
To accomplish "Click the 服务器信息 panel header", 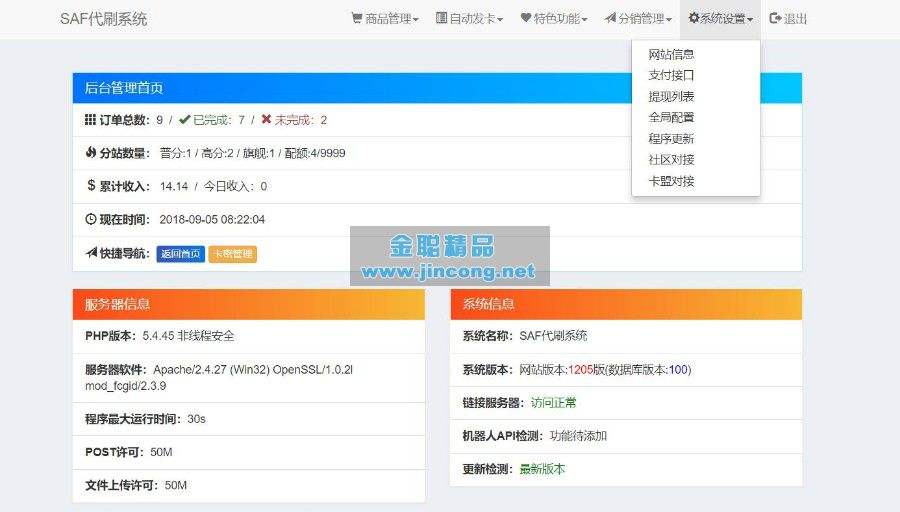I will [249, 304].
